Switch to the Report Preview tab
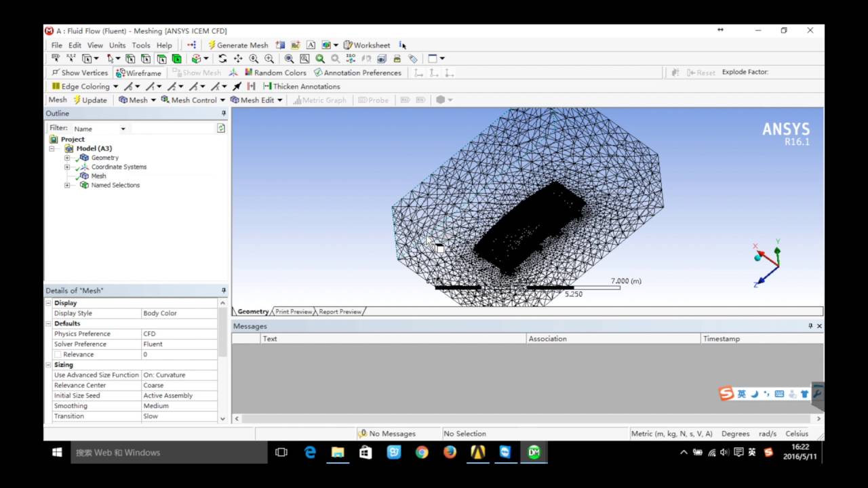This screenshot has height=488, width=868. tap(340, 312)
